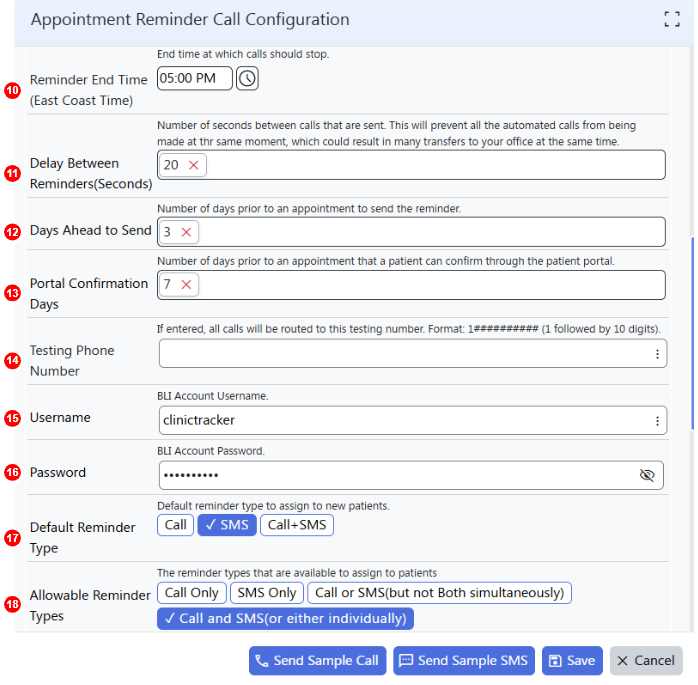Choose Call or SMS but not Both option
Image resolution: width=698 pixels, height=685 pixels.
pos(439,593)
